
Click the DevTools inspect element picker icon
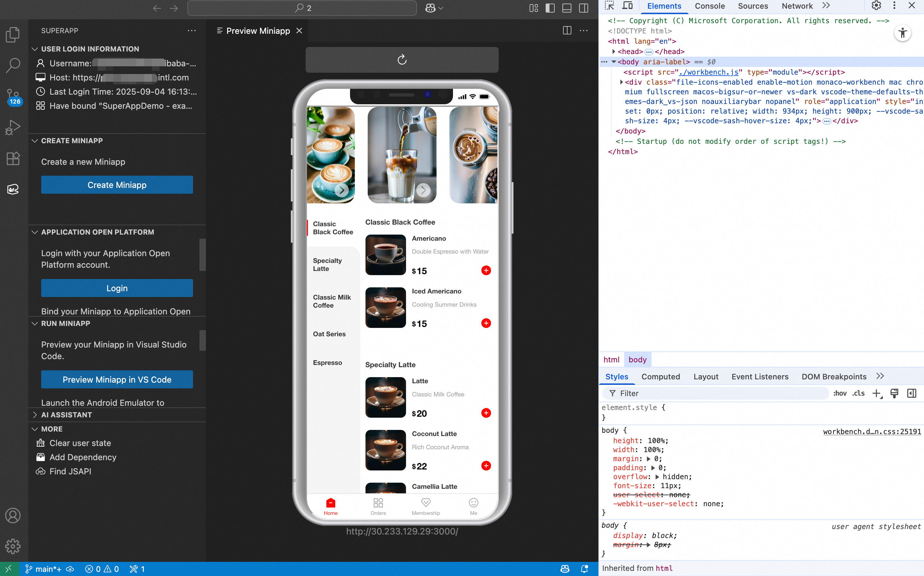609,6
